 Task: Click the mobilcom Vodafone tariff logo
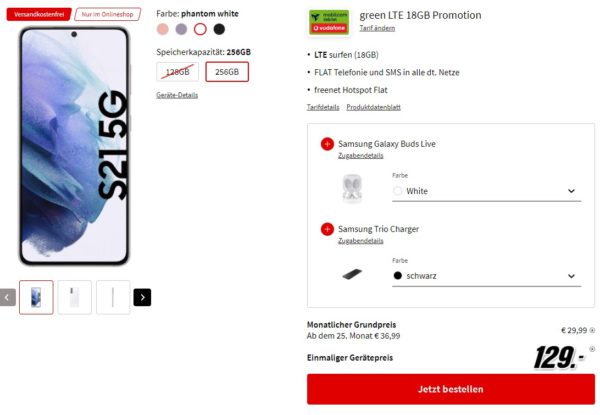pos(329,23)
